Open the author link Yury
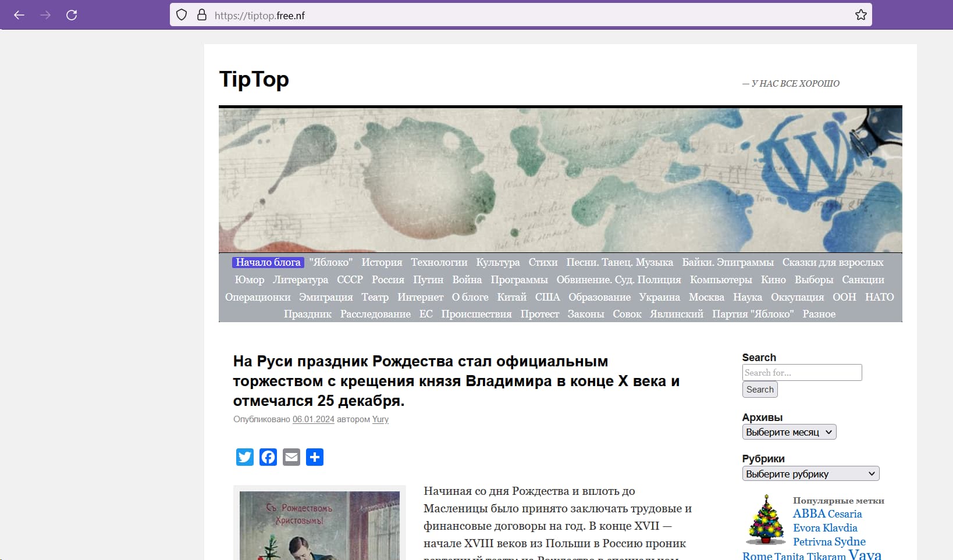Image resolution: width=953 pixels, height=560 pixels. pos(381,419)
